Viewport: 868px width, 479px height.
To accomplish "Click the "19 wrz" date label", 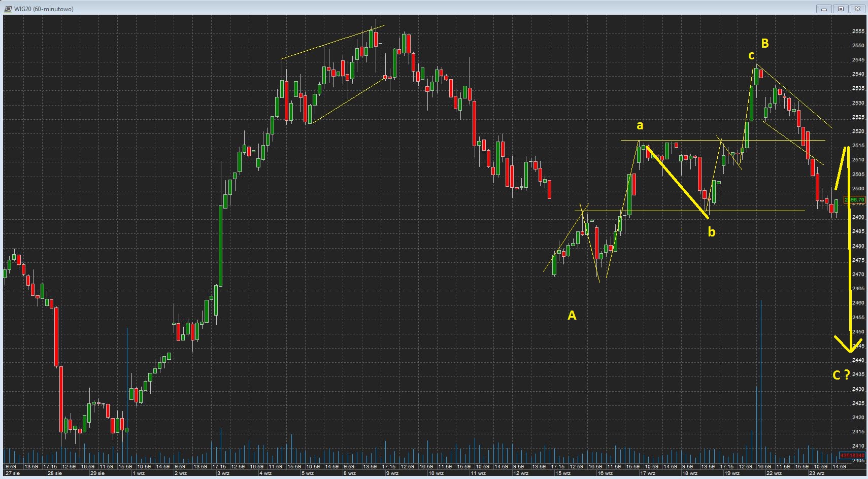I will [732, 473].
